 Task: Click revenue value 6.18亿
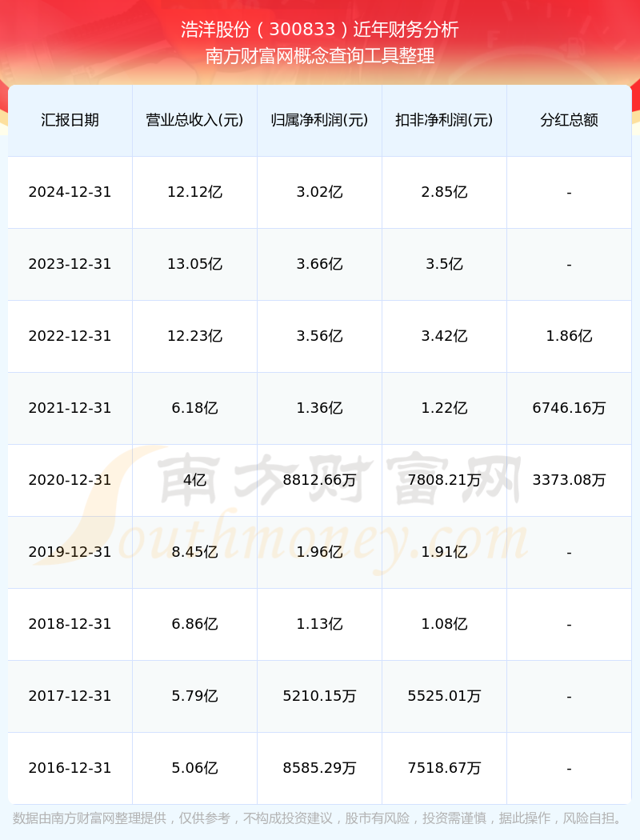pyautogui.click(x=195, y=408)
